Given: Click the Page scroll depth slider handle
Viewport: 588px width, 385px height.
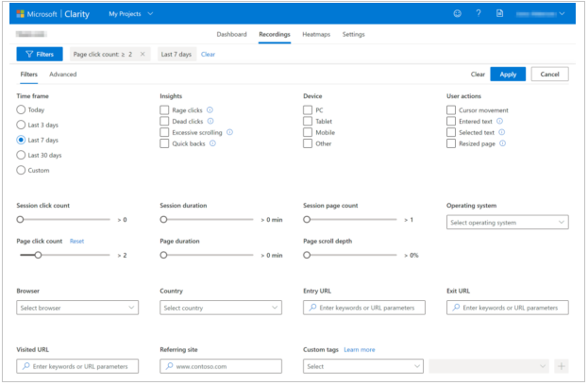Looking at the screenshot, I should [307, 255].
